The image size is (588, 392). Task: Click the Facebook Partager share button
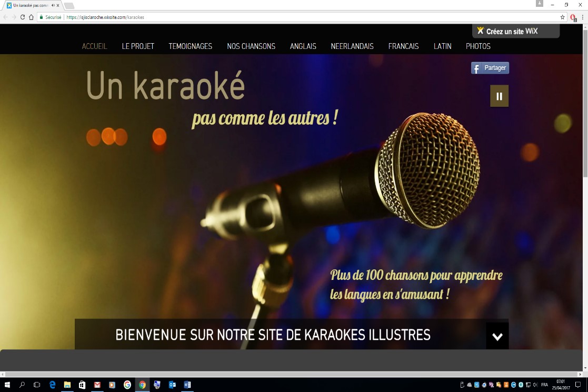tap(490, 67)
